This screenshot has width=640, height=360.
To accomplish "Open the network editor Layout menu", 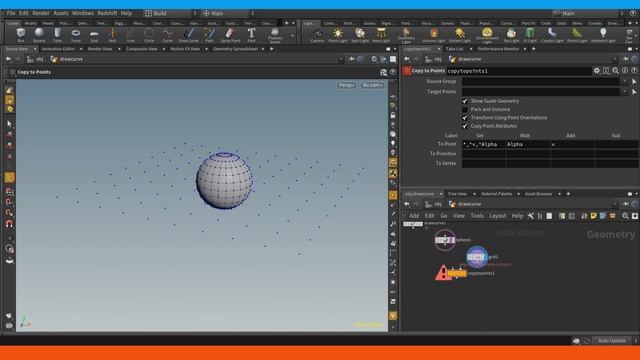I will tap(498, 216).
